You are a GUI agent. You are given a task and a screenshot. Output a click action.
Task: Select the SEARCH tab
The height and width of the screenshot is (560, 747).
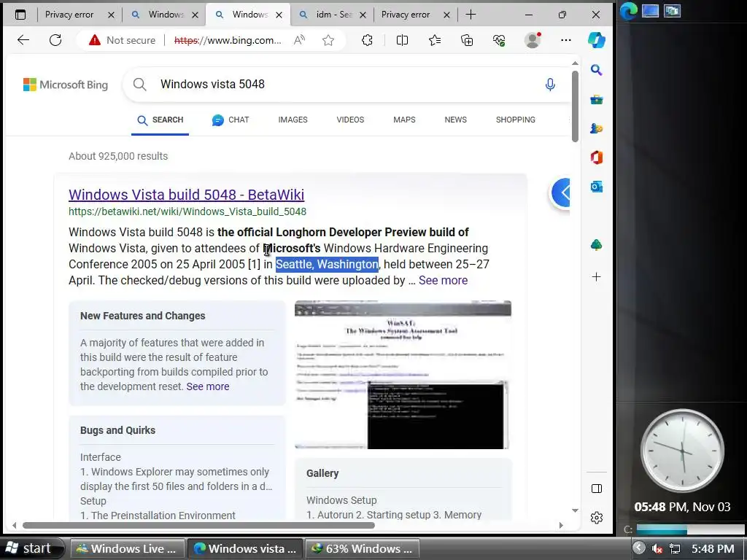pyautogui.click(x=160, y=120)
